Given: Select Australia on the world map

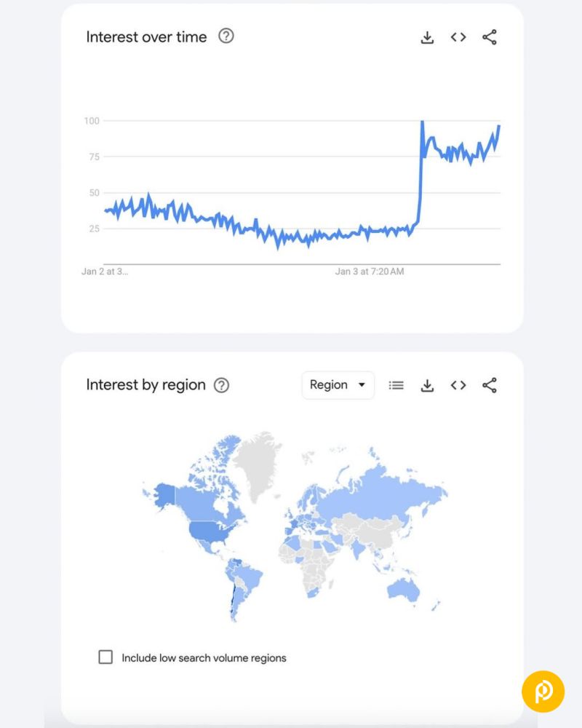Looking at the screenshot, I should tap(402, 587).
